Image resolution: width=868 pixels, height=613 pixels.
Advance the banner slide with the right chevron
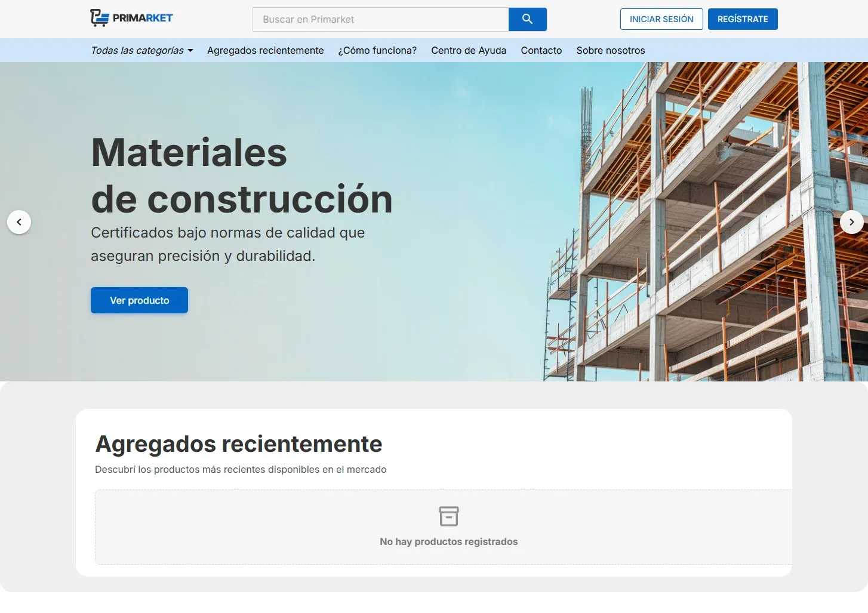(x=852, y=222)
